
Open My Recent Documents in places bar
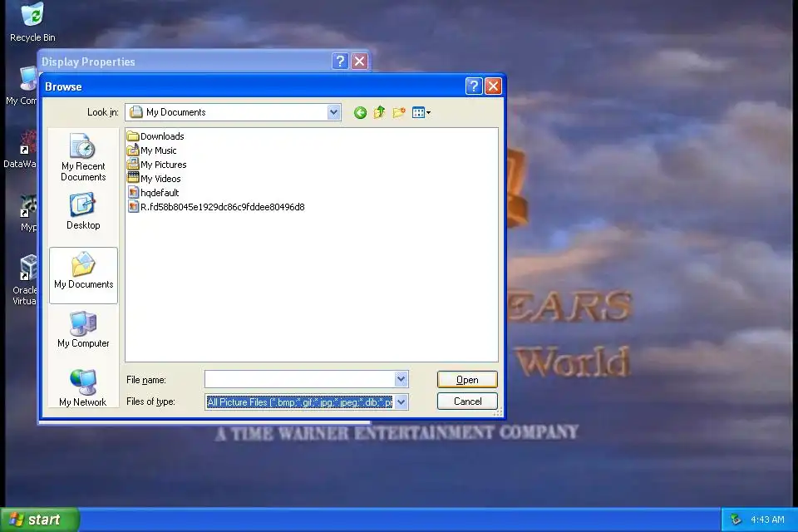[x=83, y=157]
